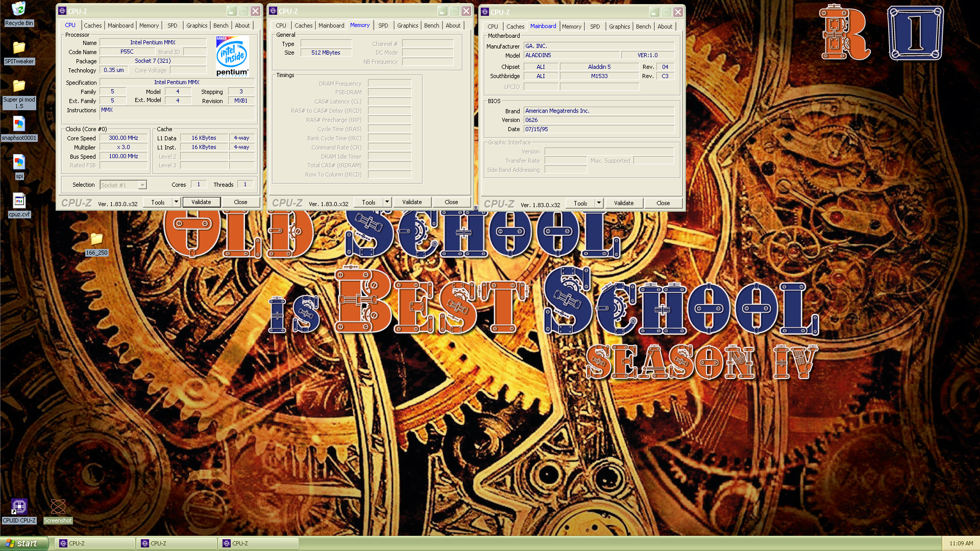Open Memory tab in Mainboard window
This screenshot has width=980, height=551.
point(572,27)
